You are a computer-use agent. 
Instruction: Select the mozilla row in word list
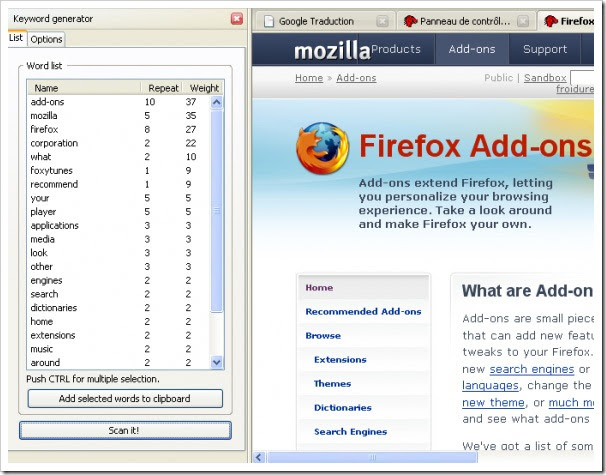[119, 116]
